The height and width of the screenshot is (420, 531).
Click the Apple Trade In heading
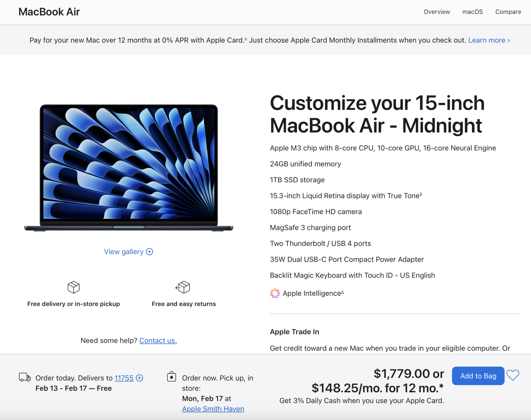pos(294,332)
